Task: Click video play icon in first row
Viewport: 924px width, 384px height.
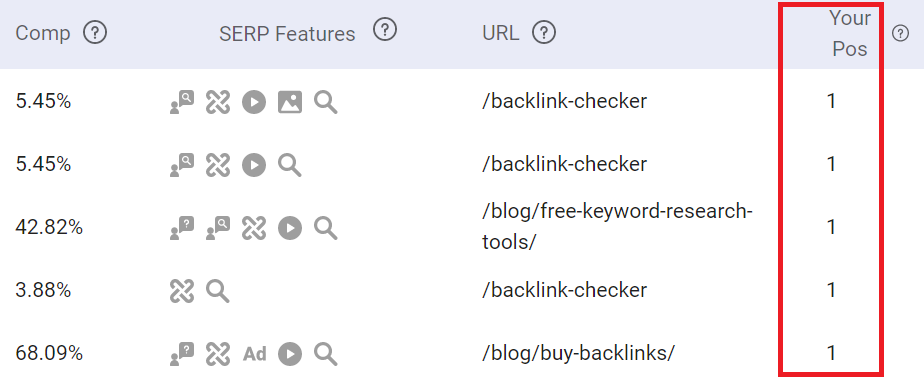Action: point(254,102)
